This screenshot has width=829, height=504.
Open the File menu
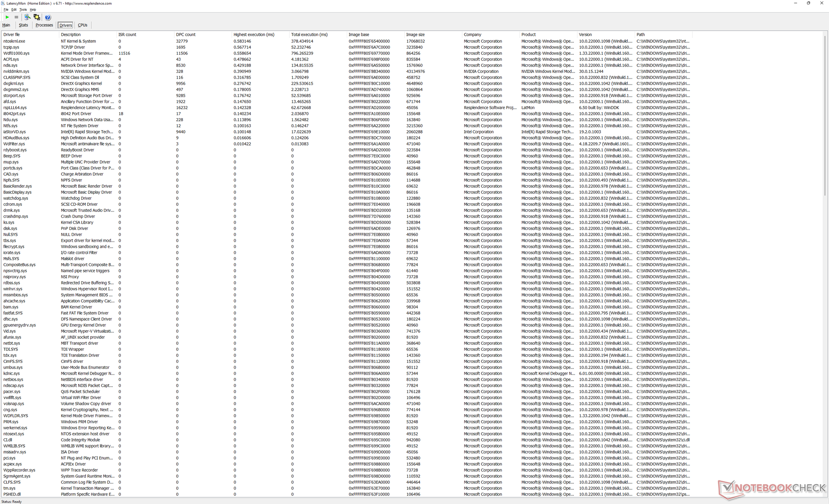tap(6, 9)
